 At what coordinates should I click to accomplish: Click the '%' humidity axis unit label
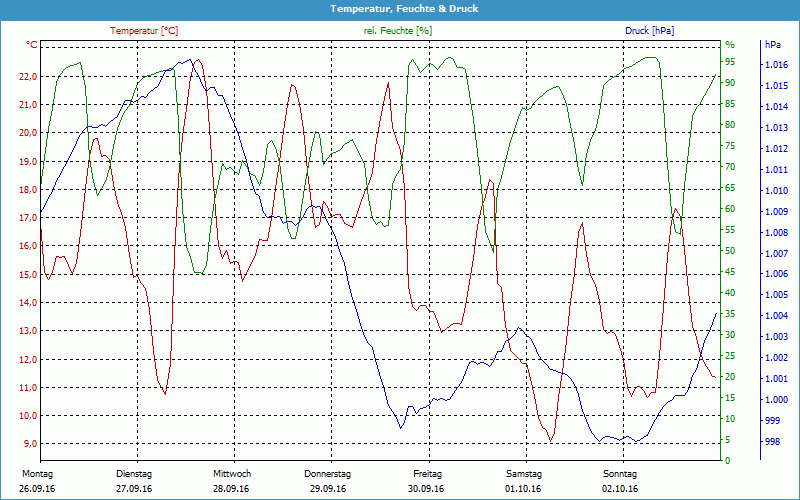tap(730, 45)
